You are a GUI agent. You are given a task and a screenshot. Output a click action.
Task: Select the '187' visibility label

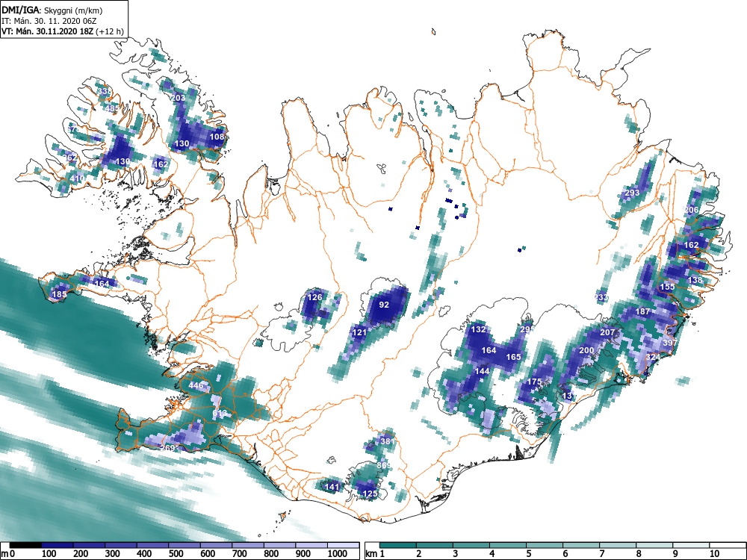pos(642,311)
